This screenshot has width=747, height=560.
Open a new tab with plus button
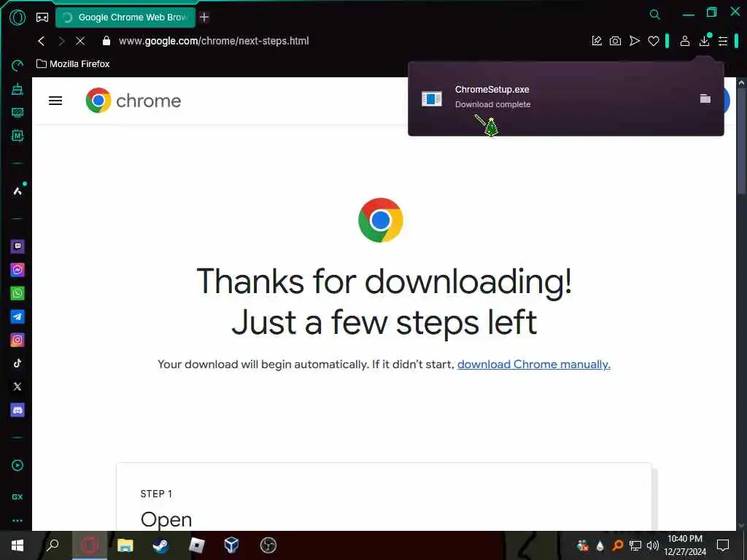click(x=204, y=17)
